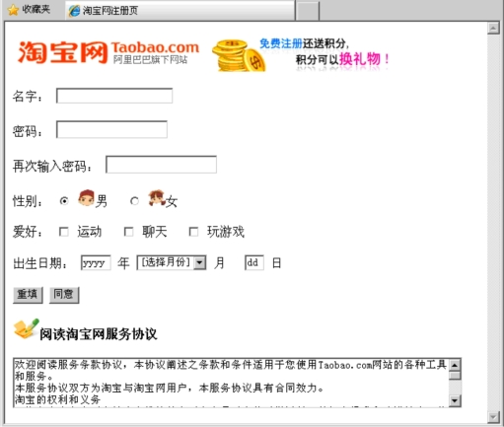Click the IE icon on 淘宝网注册页 tab
Viewport: 504px width, 427px height.
click(x=74, y=11)
